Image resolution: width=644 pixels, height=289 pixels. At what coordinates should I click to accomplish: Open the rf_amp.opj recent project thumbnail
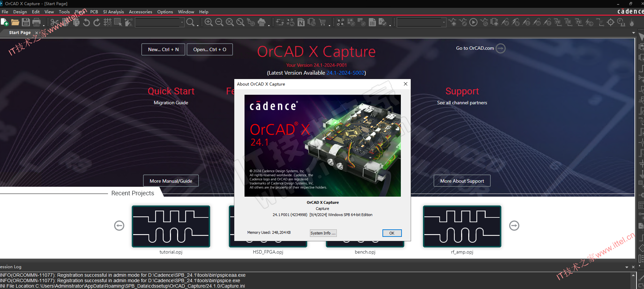pyautogui.click(x=462, y=226)
